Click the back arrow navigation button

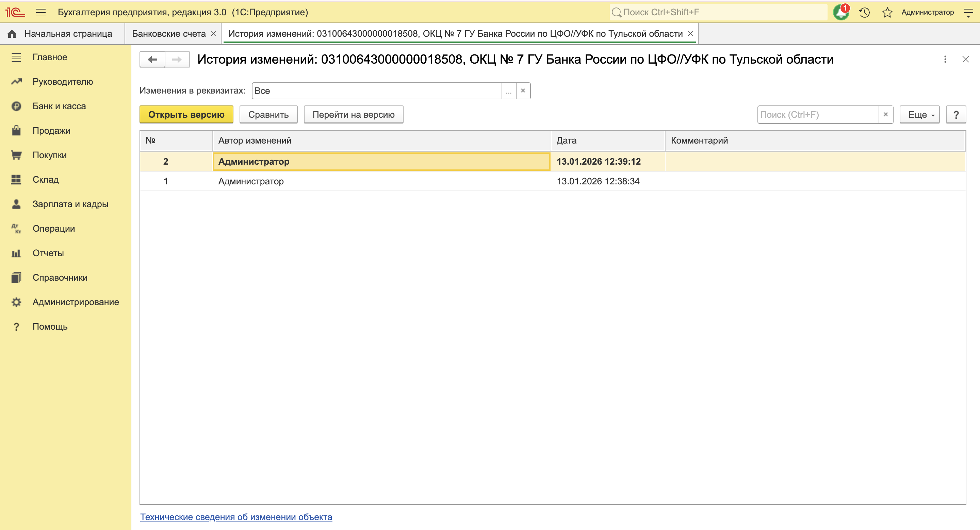152,59
